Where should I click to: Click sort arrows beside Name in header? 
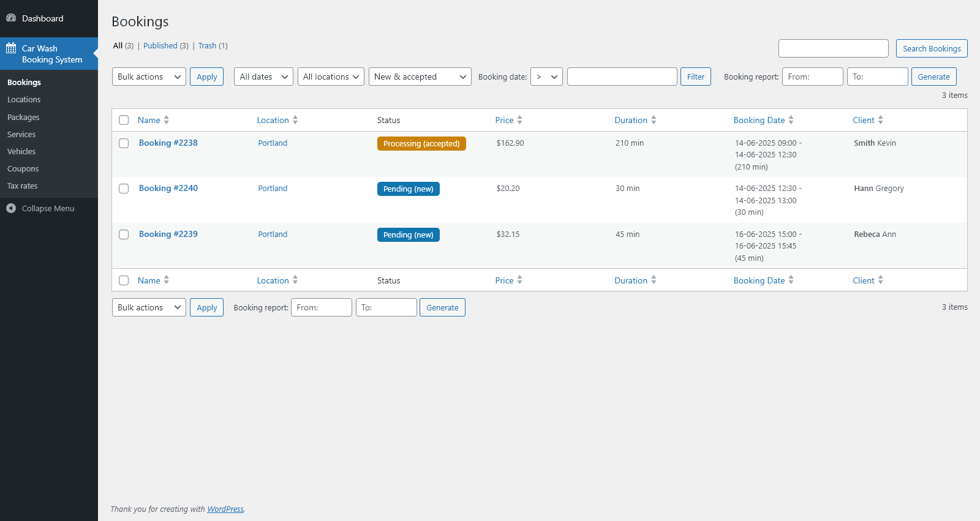(167, 120)
